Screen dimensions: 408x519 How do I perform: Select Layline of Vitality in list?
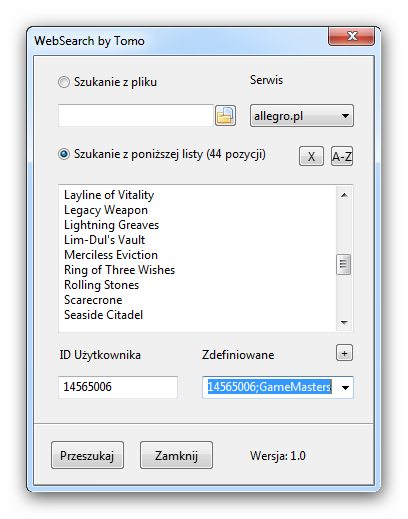tap(109, 195)
